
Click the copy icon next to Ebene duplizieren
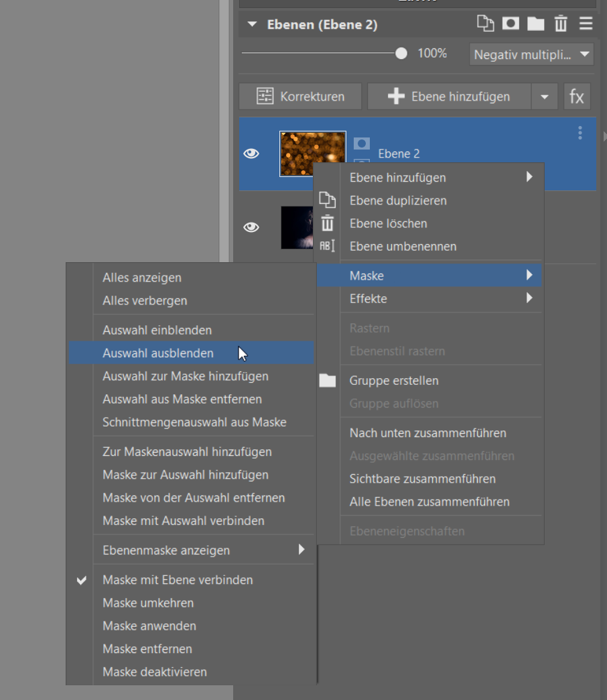(328, 200)
